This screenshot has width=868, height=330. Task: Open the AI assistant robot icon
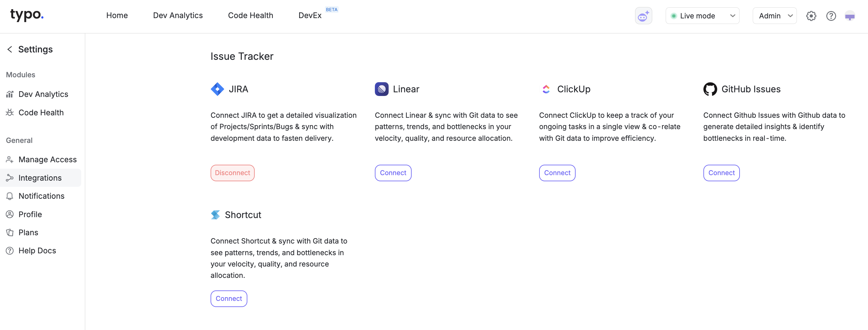click(x=643, y=16)
